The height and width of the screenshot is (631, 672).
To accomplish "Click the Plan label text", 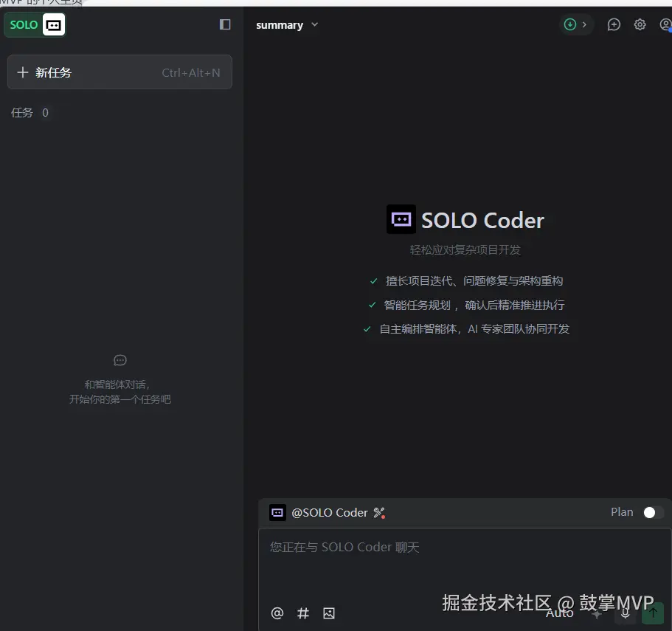I will [x=622, y=512].
